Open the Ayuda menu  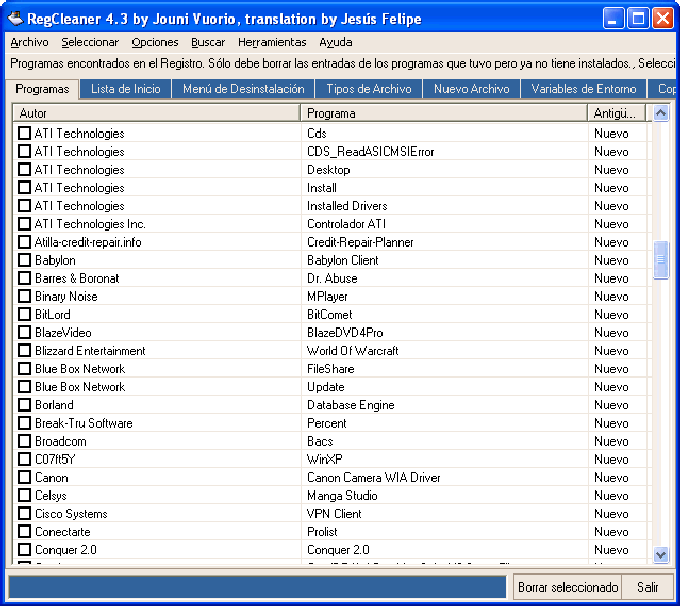coord(335,42)
